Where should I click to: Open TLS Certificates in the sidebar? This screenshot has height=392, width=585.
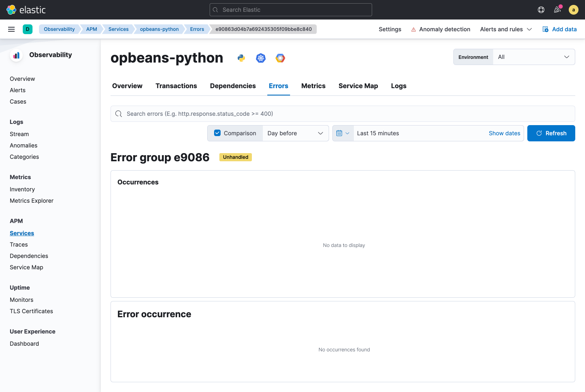pos(31,311)
